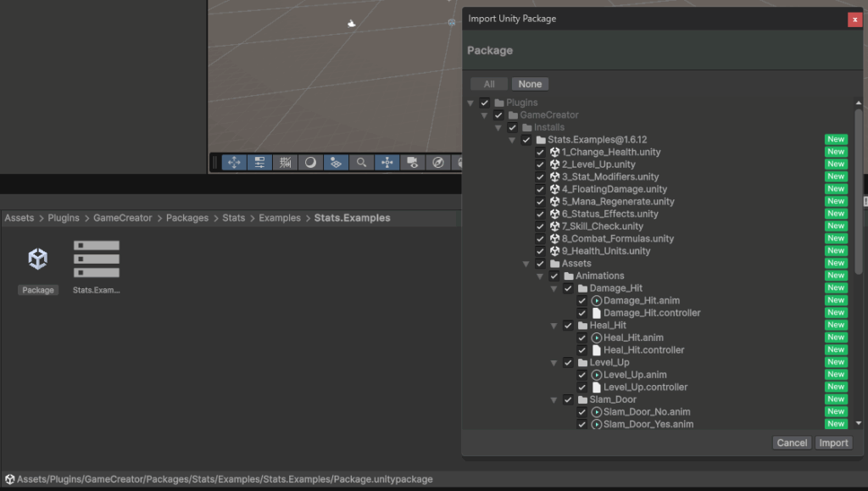Click the Unity icon in the status bar path
The width and height of the screenshot is (868, 491).
click(x=9, y=479)
